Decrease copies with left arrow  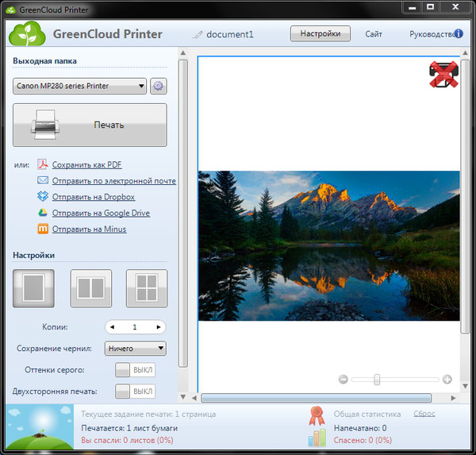(112, 326)
